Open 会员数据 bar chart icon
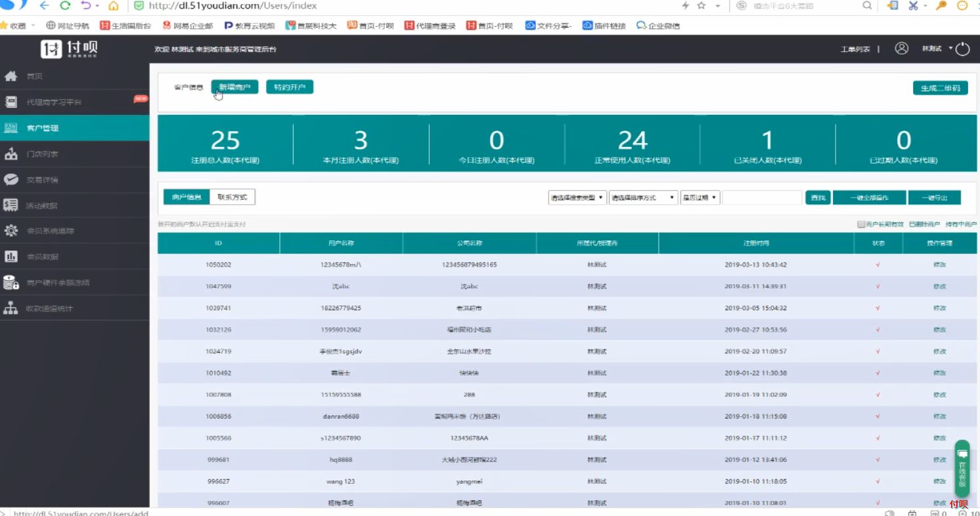980x516 pixels. point(11,257)
